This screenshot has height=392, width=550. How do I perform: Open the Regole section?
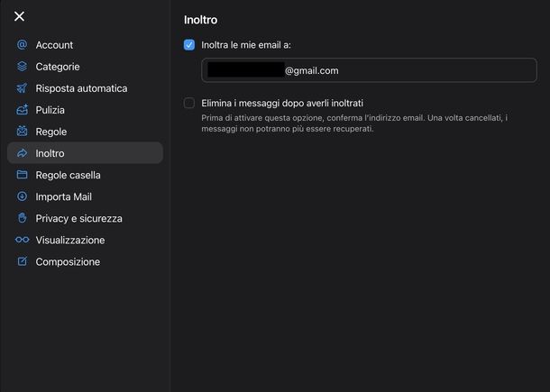click(85, 132)
